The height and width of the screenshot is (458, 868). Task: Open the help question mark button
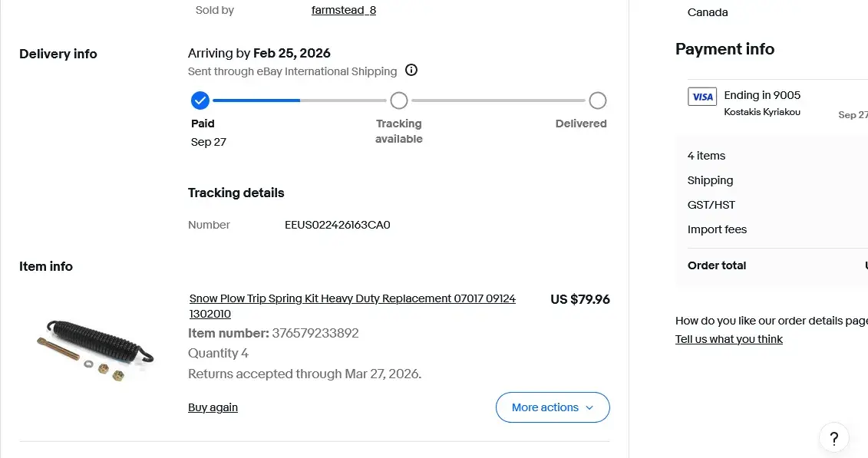point(833,439)
